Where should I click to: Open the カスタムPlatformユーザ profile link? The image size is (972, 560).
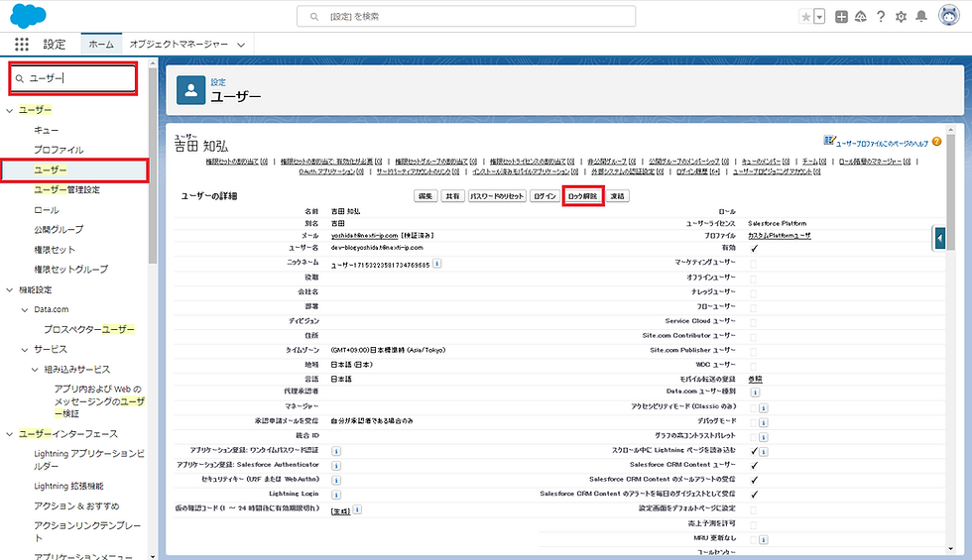(780, 236)
